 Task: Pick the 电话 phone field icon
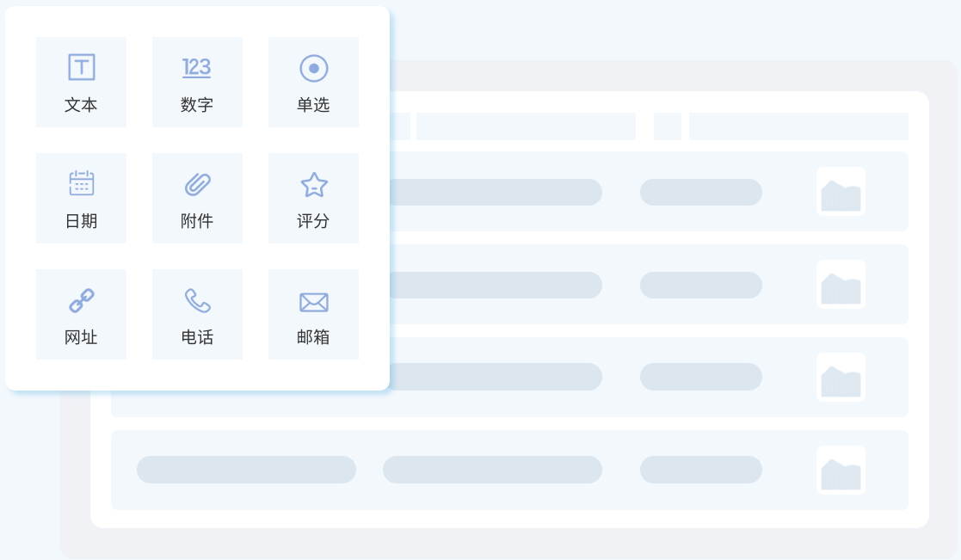point(197,300)
